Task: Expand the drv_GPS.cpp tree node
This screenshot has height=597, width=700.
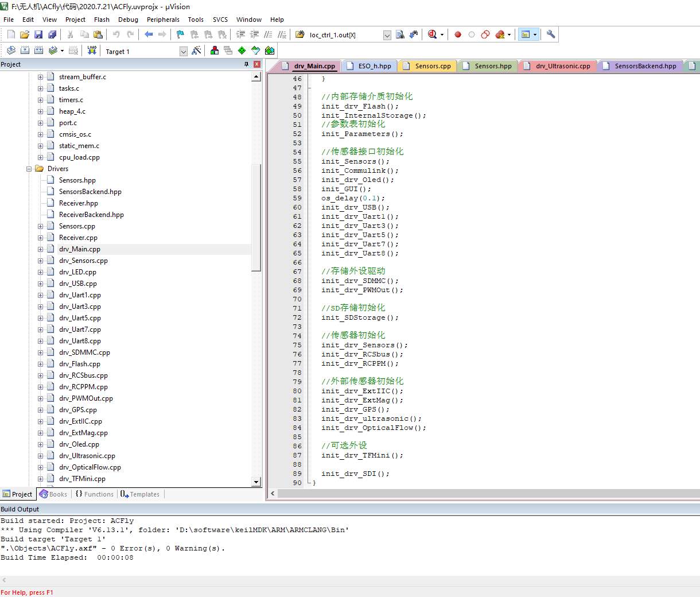Action: click(41, 410)
